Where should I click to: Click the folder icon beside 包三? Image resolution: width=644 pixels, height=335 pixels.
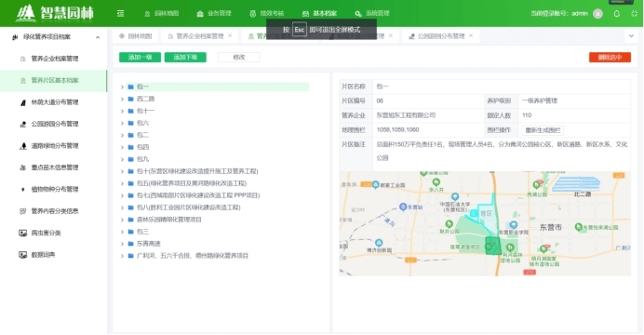(130, 232)
